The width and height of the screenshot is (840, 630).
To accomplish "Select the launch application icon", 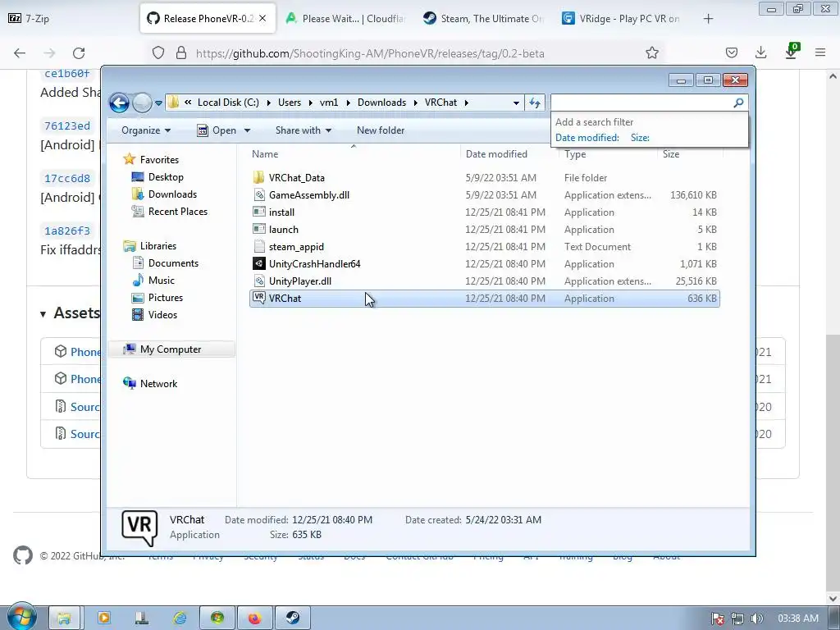I will (258, 230).
